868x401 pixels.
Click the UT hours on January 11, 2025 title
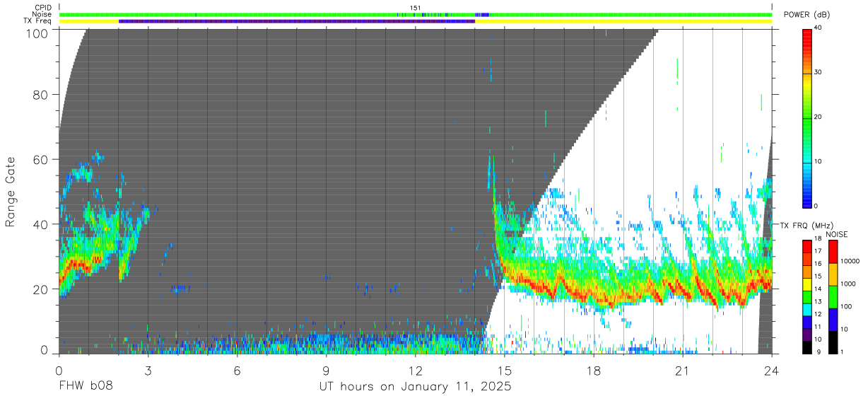tap(415, 387)
